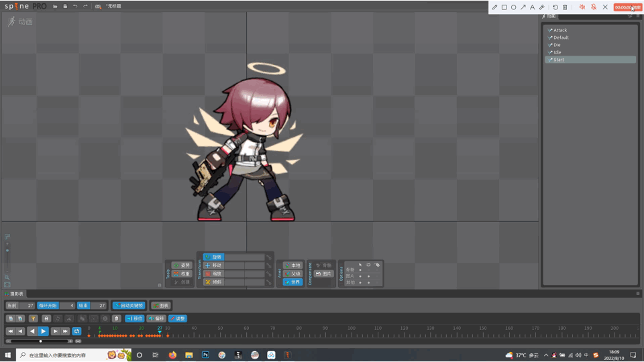This screenshot has width=644, height=362.
Task: Select the 姿势 pose tool
Action: (x=182, y=265)
